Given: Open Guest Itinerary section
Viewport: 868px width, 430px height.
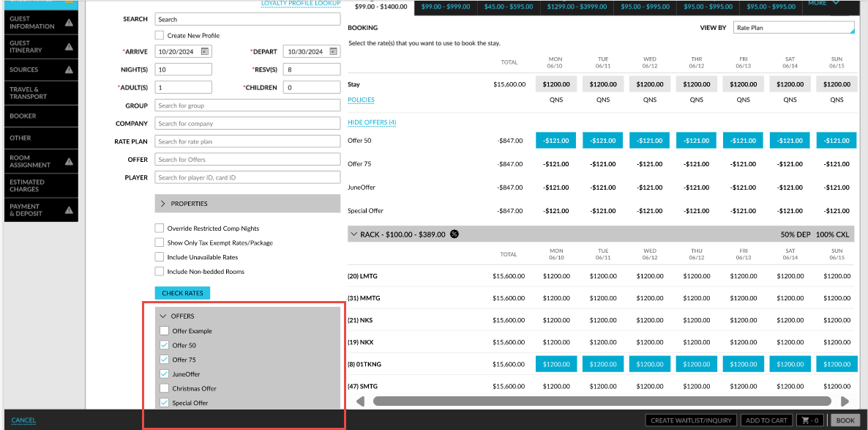Looking at the screenshot, I should pyautogui.click(x=42, y=47).
